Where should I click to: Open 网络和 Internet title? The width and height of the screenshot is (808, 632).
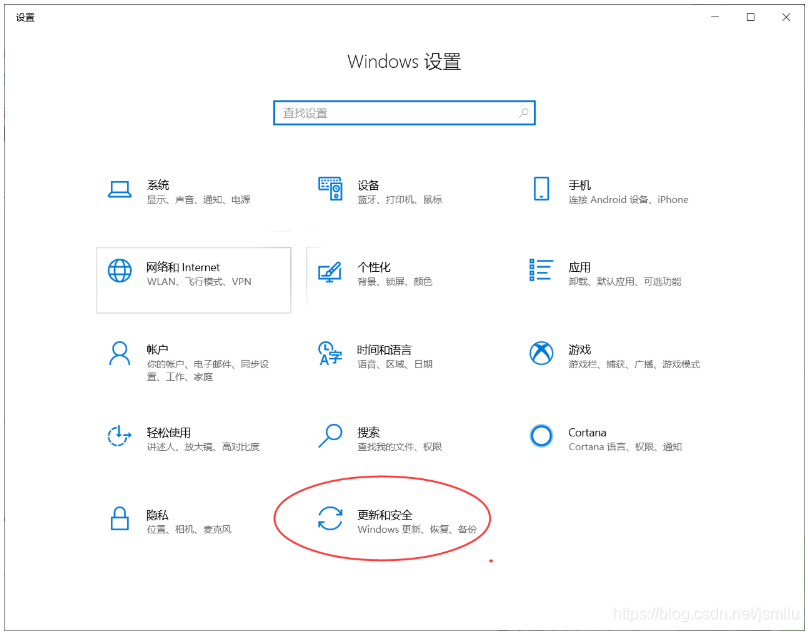click(183, 267)
